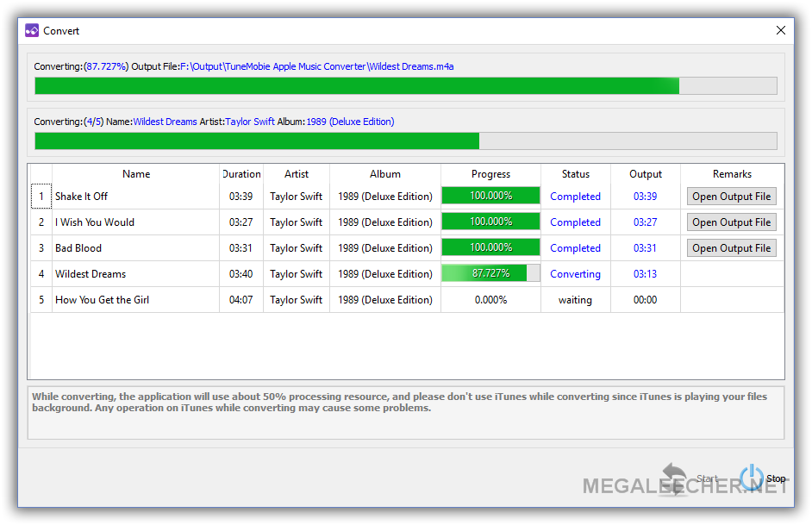
Task: Open the output file for Shake It Off
Action: tap(732, 197)
